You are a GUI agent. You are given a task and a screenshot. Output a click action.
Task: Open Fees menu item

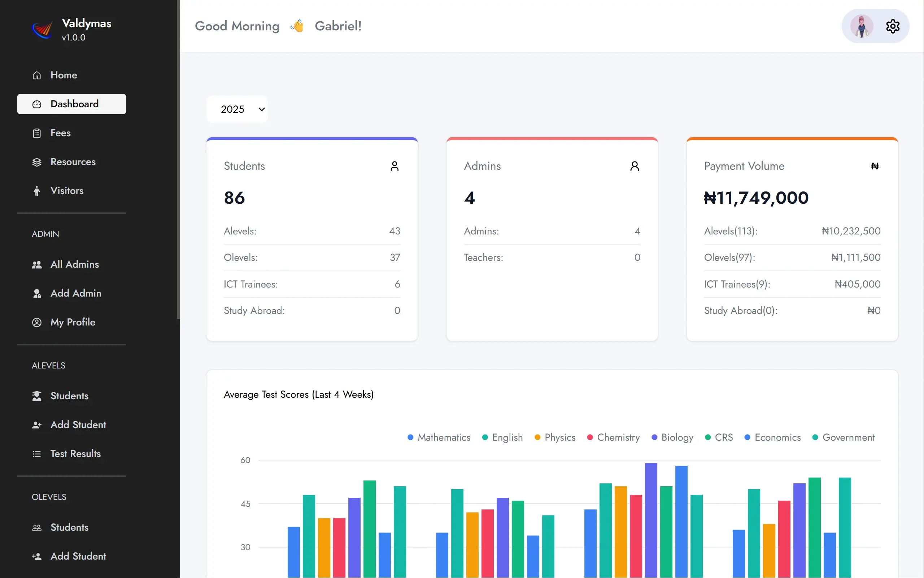(71, 133)
